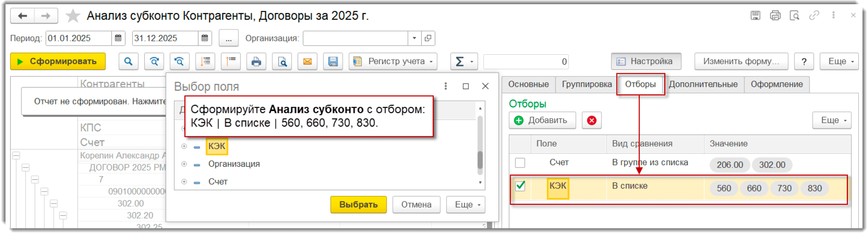Maximize the Выбор поля dialog
868x234 pixels.
(466, 87)
